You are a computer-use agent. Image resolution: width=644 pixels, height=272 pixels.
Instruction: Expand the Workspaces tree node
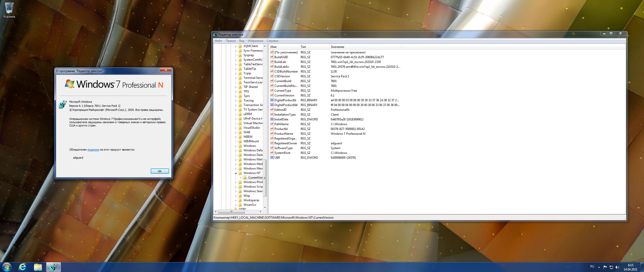[236, 200]
